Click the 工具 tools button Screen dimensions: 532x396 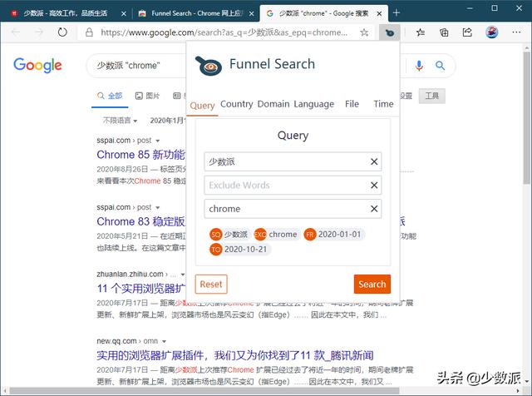pyautogui.click(x=432, y=97)
